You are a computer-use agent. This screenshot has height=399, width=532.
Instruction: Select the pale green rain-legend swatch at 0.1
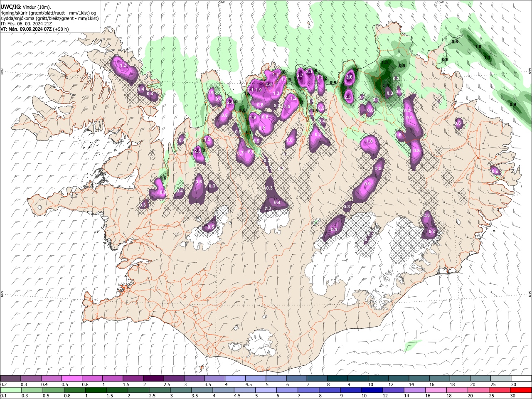click(x=11, y=390)
